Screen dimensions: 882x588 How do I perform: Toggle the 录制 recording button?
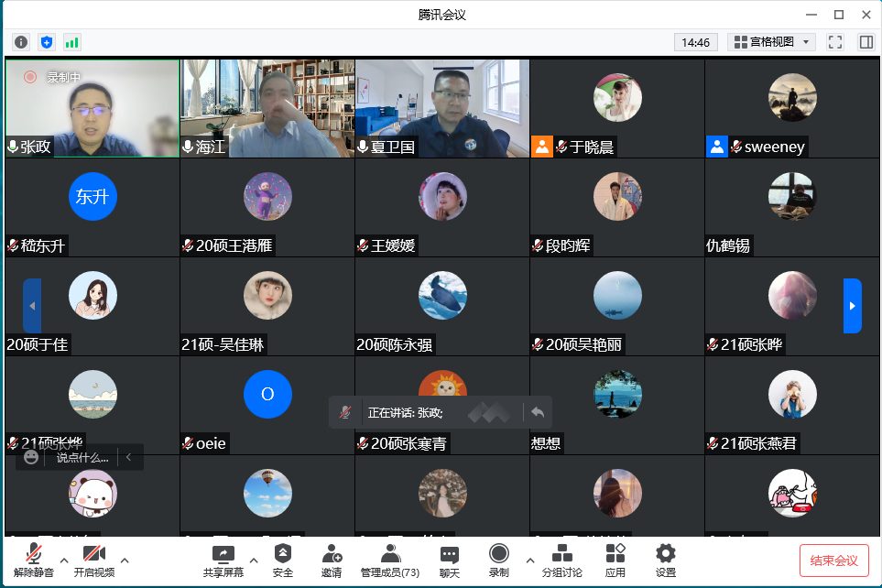tap(498, 560)
